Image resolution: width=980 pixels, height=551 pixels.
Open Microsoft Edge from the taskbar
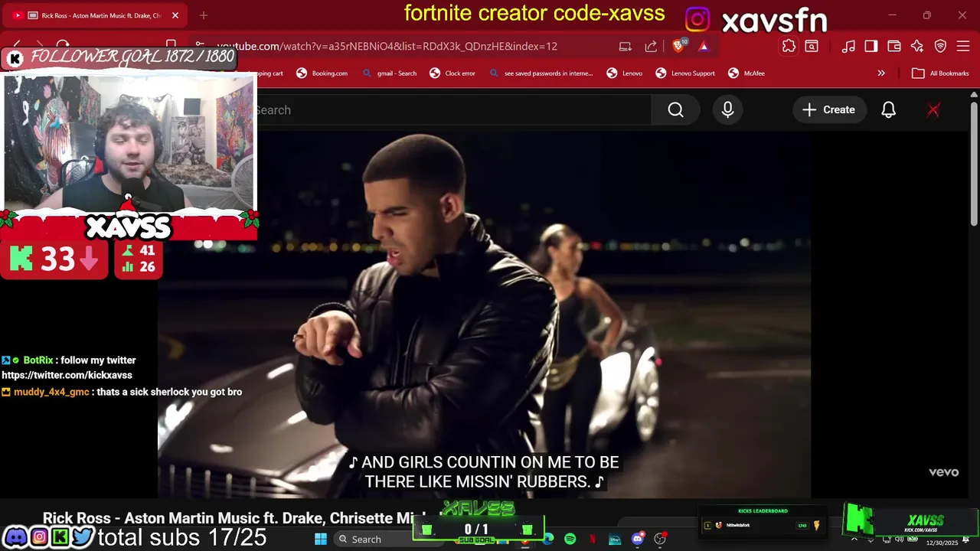pos(548,539)
